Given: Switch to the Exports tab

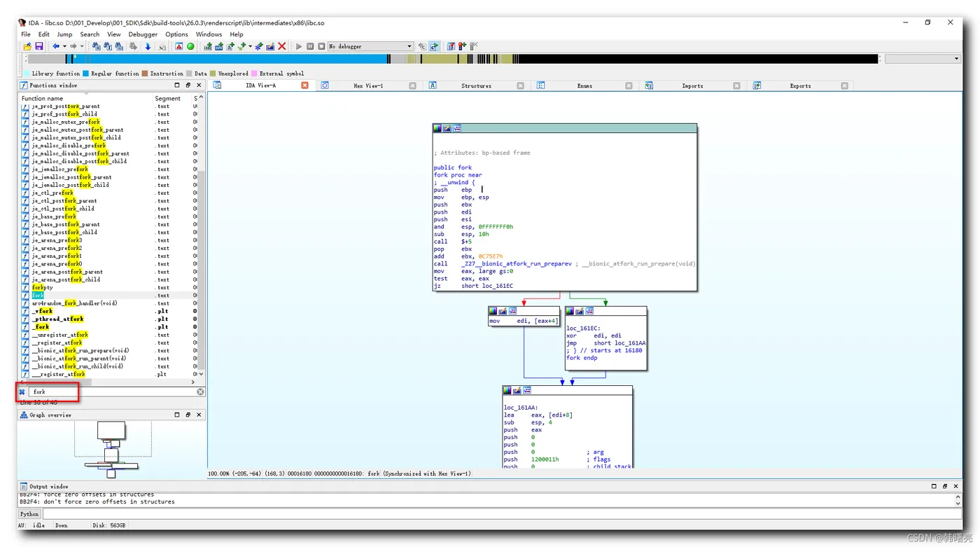Looking at the screenshot, I should pos(800,85).
